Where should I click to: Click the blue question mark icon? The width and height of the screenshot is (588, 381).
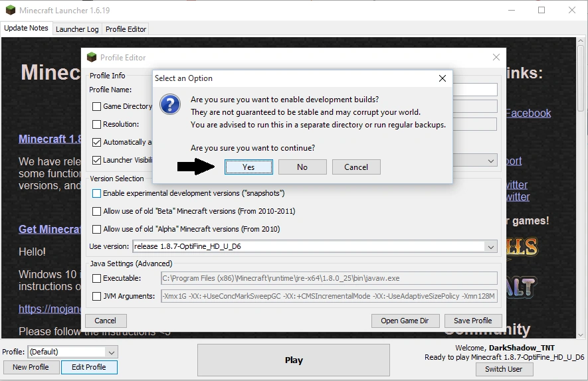click(170, 104)
